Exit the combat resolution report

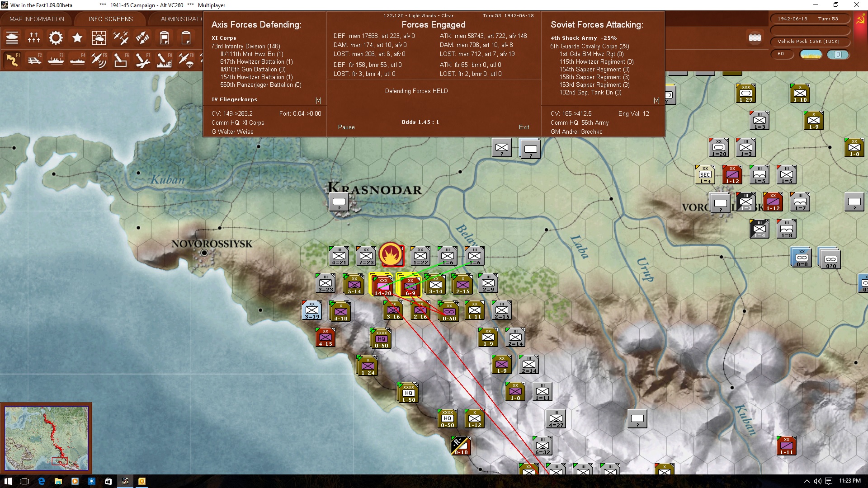[x=524, y=127]
